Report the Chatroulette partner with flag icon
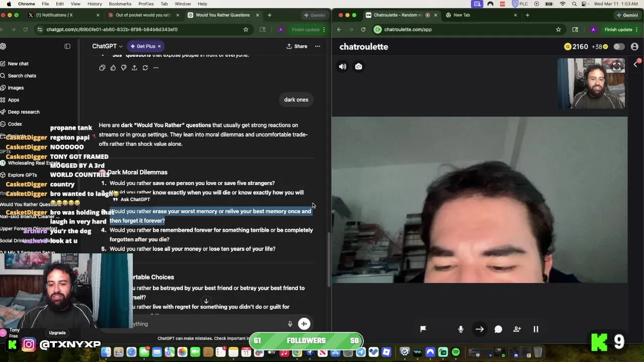Screen dimensions: 644x362 click(x=423, y=329)
